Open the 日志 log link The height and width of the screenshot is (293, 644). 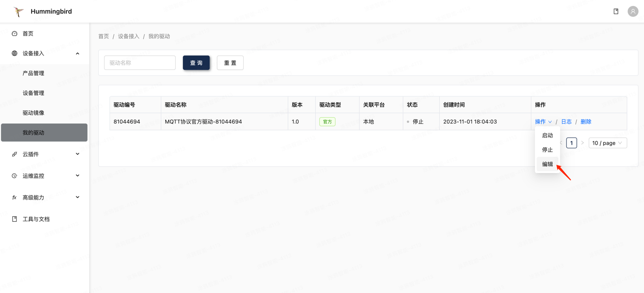pyautogui.click(x=566, y=121)
